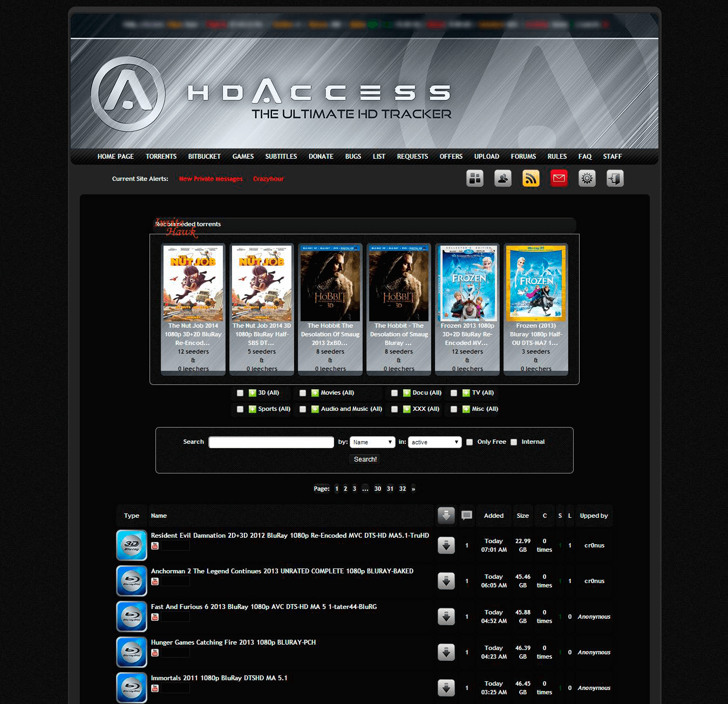The width and height of the screenshot is (728, 704).
Task: Tick the Sports (All) category checkbox
Action: [x=240, y=409]
